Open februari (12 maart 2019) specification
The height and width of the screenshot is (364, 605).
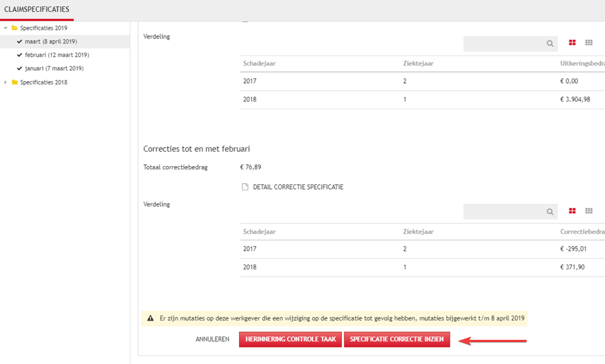click(x=56, y=55)
